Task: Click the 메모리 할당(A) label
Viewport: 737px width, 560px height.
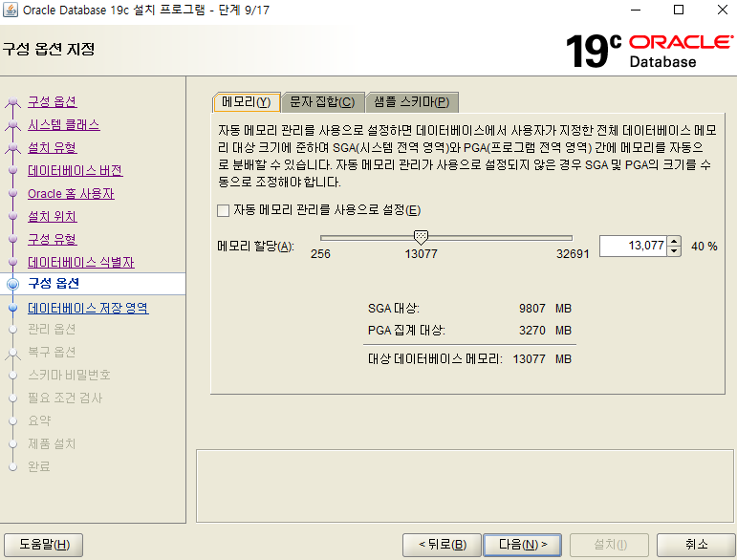Action: 255,246
